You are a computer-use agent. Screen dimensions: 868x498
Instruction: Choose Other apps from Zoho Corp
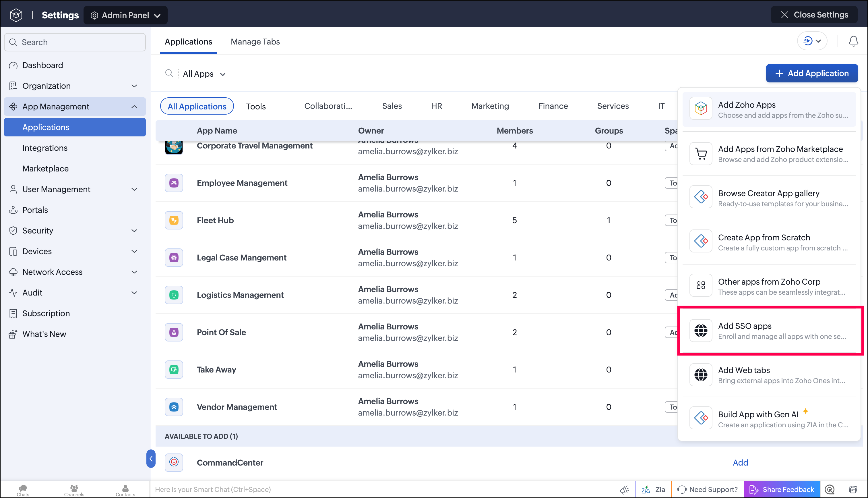[769, 286]
